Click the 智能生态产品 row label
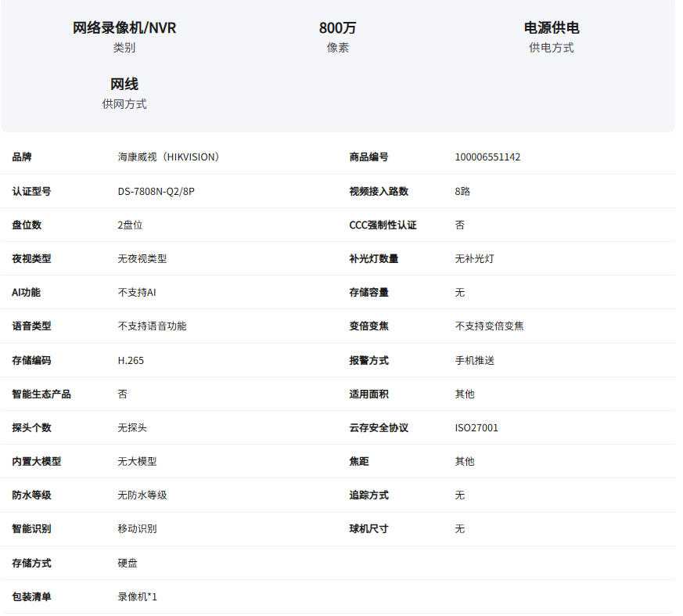 [x=41, y=394]
